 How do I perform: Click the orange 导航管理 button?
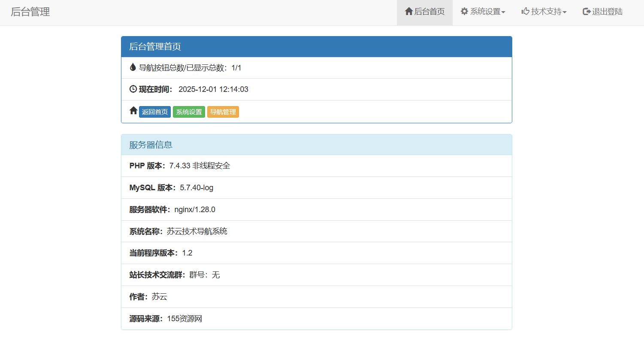tap(223, 112)
